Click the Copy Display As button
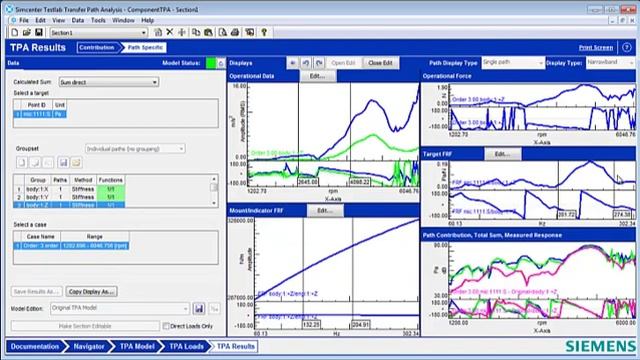This screenshot has width=640, height=360. click(91, 291)
